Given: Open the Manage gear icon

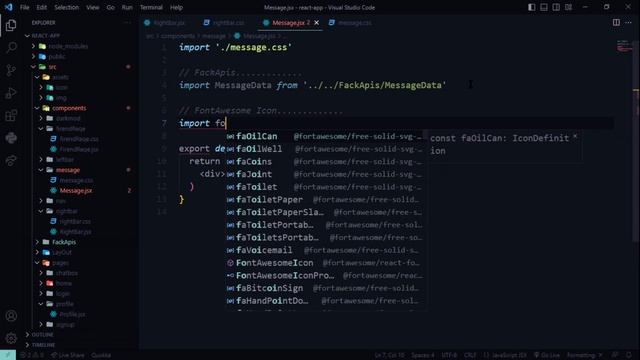Looking at the screenshot, I should [x=11, y=338].
